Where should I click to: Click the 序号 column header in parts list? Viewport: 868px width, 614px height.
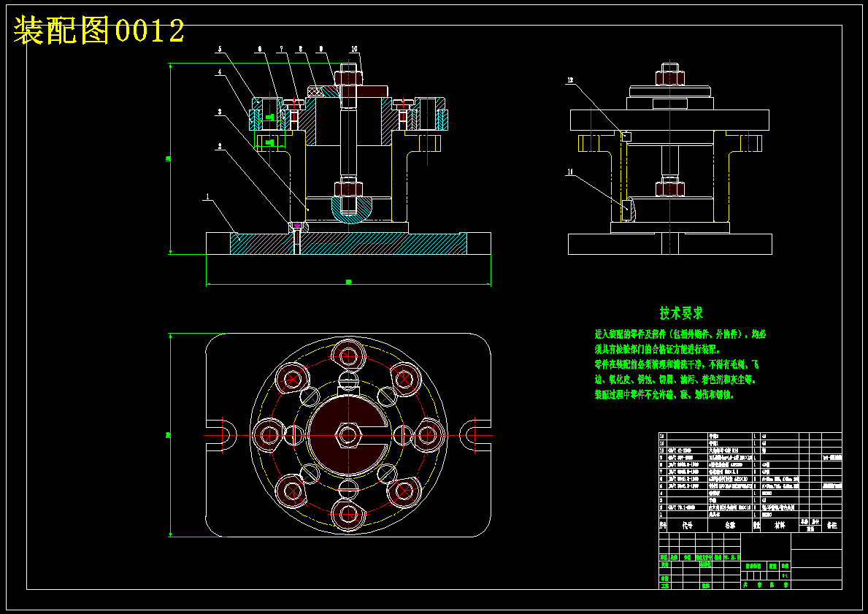pos(663,526)
